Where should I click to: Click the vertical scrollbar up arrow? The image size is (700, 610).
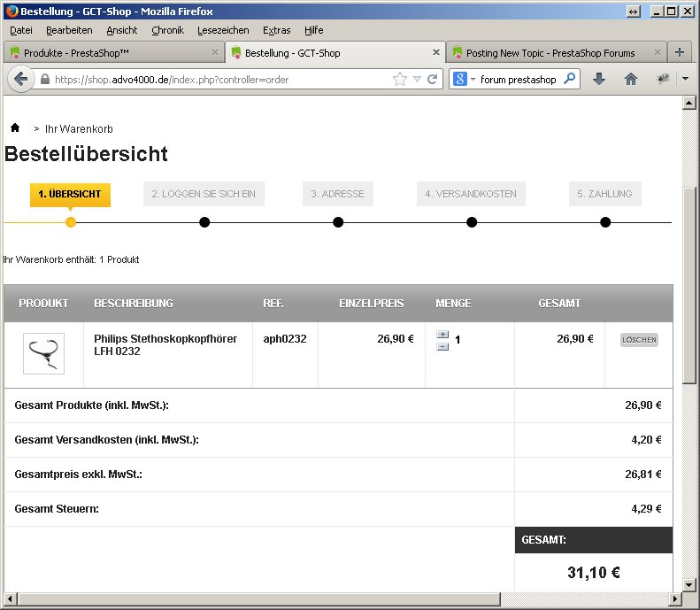point(688,104)
